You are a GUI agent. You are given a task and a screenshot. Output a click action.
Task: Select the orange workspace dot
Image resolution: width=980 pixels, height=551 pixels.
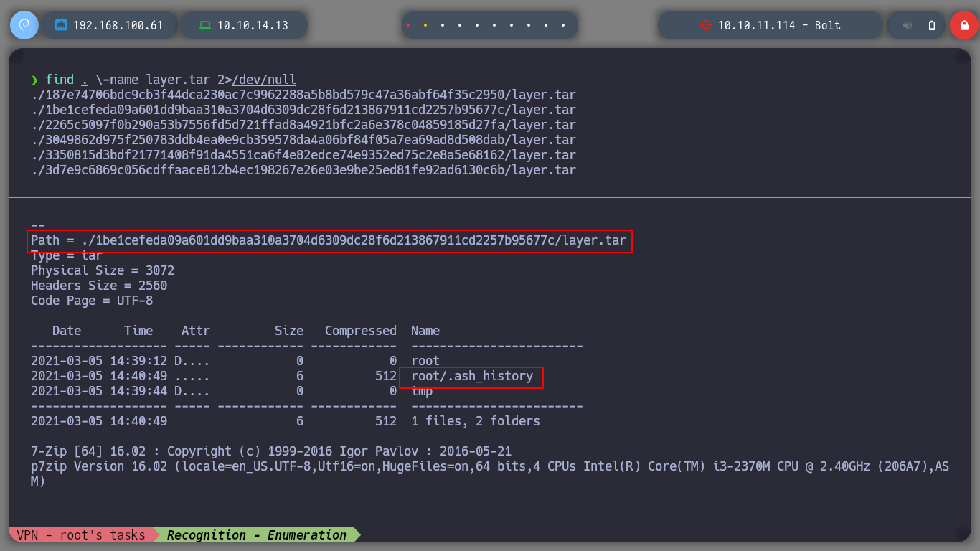pos(425,25)
